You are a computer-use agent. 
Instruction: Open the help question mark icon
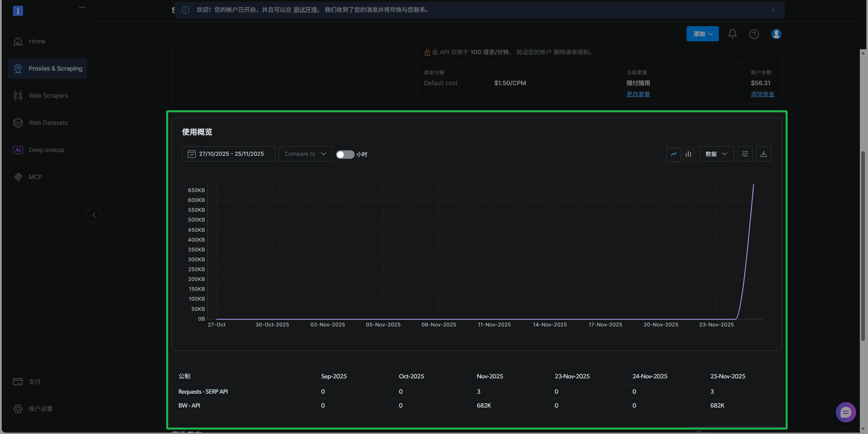coord(754,34)
